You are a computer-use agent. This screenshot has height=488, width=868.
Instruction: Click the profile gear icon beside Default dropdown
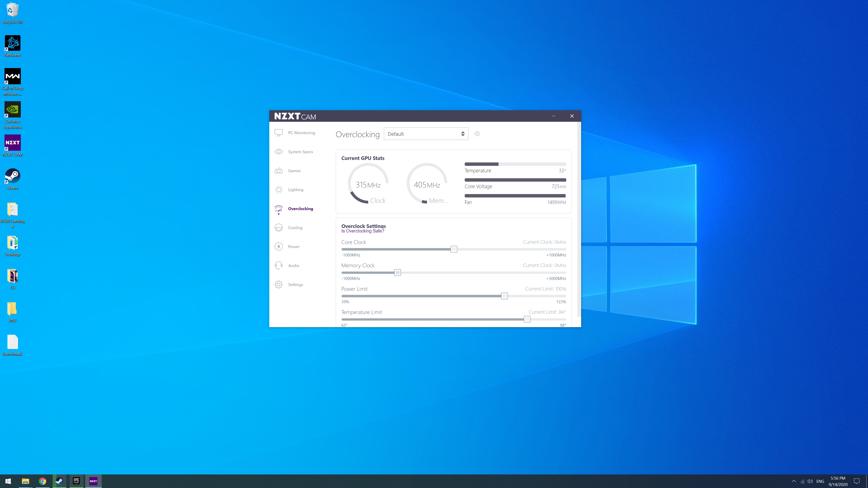point(477,134)
